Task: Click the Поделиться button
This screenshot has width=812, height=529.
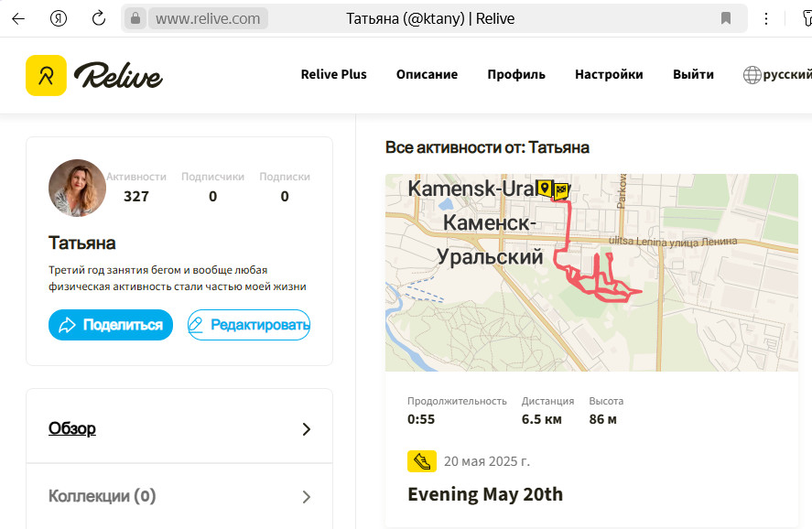Action: click(111, 325)
